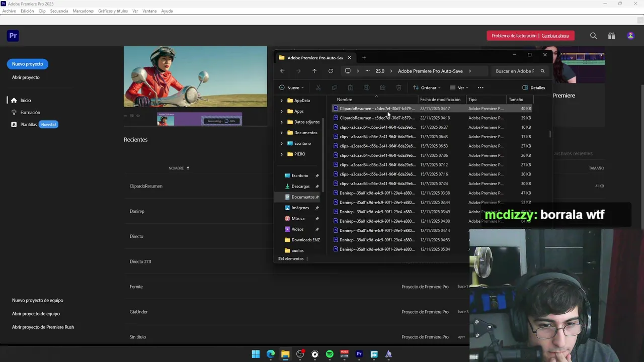
Task: Open the Secuencia menu
Action: tap(59, 11)
